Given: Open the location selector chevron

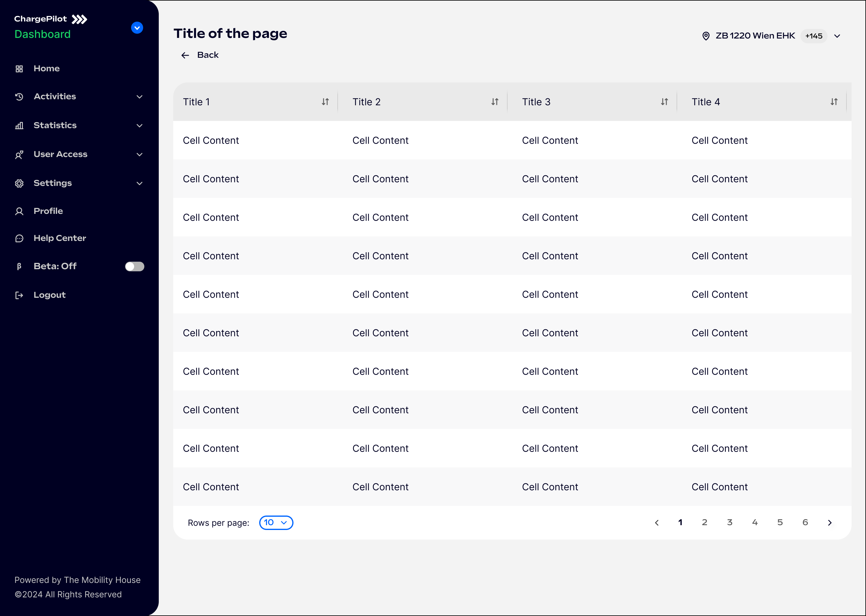Looking at the screenshot, I should point(837,36).
